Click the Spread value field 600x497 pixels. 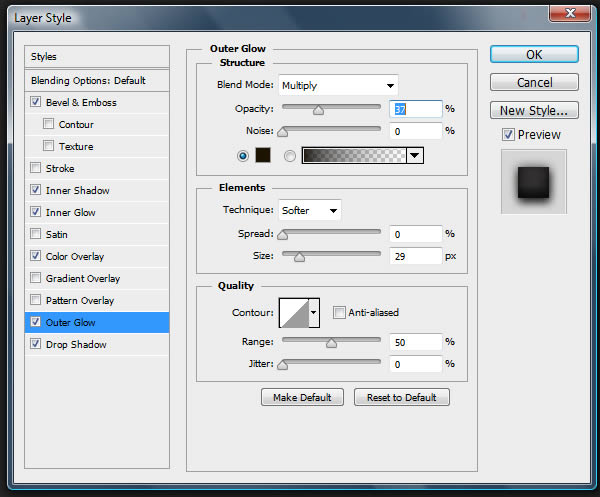tap(416, 234)
